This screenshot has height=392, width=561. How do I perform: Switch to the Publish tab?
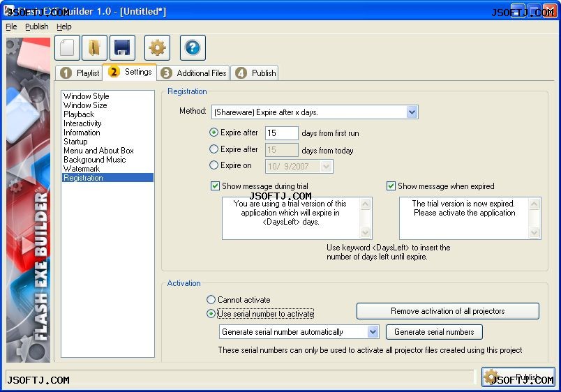pos(255,73)
